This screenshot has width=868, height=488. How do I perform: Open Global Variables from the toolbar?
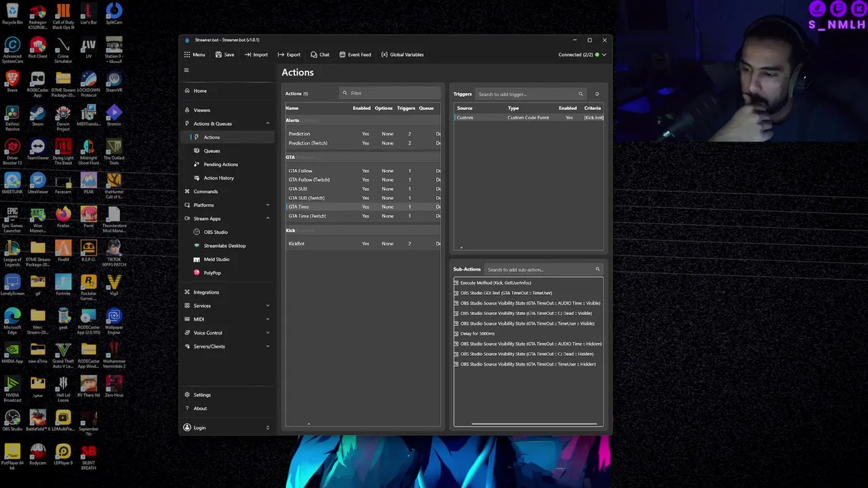pyautogui.click(x=402, y=54)
